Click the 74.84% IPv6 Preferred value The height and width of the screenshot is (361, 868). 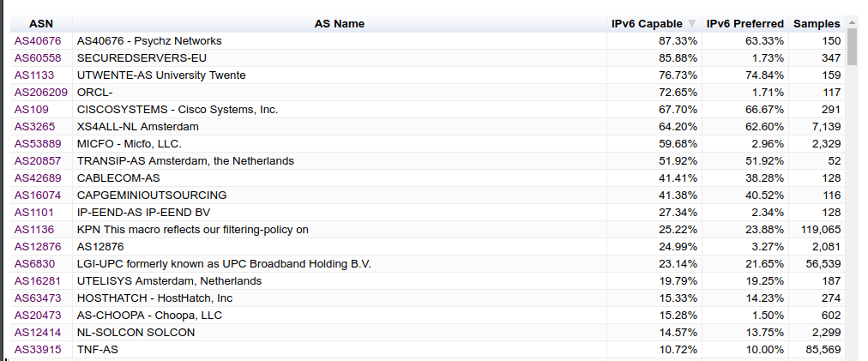pyautogui.click(x=764, y=75)
